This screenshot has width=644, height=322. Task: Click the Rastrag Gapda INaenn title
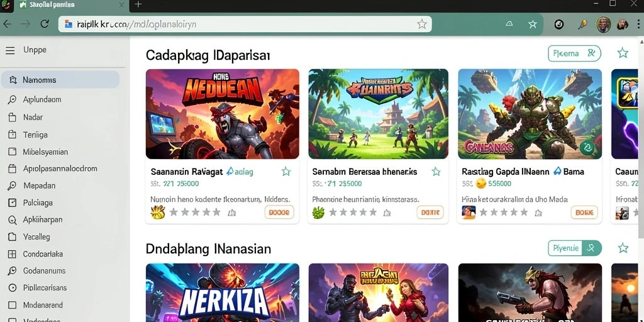506,172
